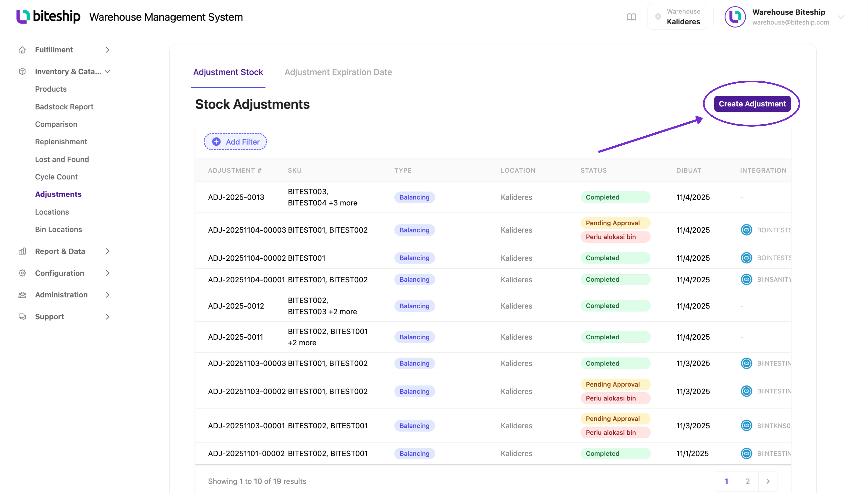Click integration icon for ADJ-20251103-00002

point(746,391)
